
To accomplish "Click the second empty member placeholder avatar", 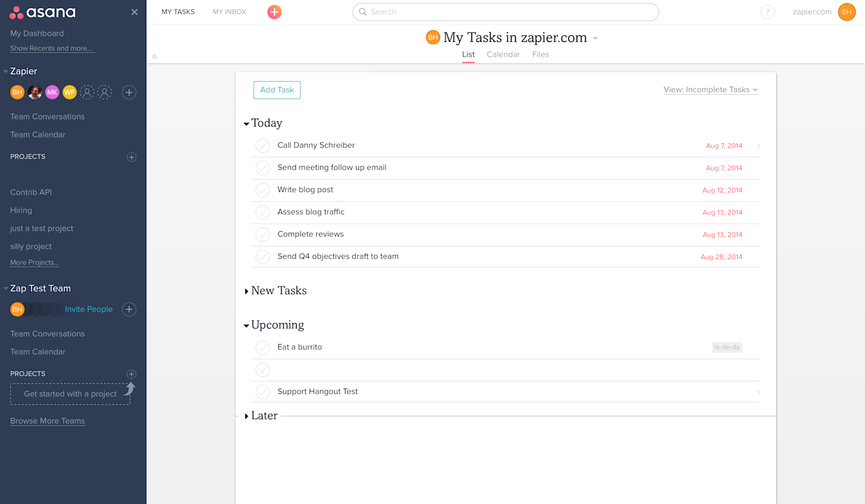I will tap(104, 93).
